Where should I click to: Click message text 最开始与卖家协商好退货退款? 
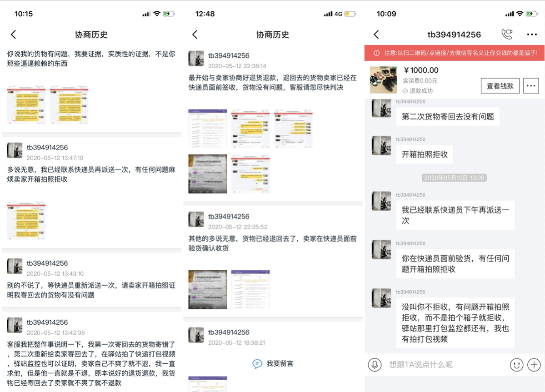click(273, 82)
